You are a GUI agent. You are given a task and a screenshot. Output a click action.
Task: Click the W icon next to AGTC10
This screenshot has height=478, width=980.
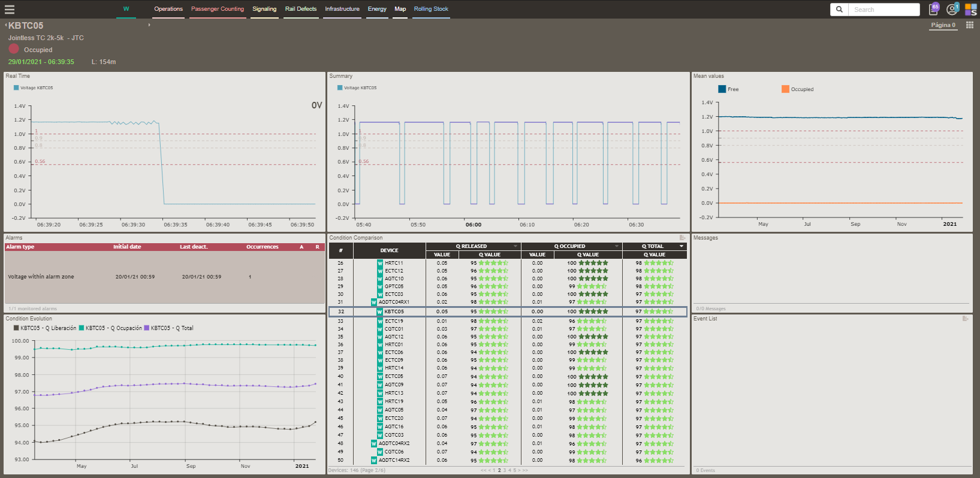point(380,279)
